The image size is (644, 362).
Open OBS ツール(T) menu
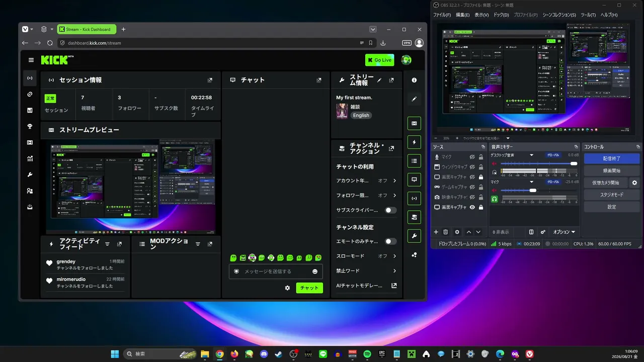[x=588, y=15]
